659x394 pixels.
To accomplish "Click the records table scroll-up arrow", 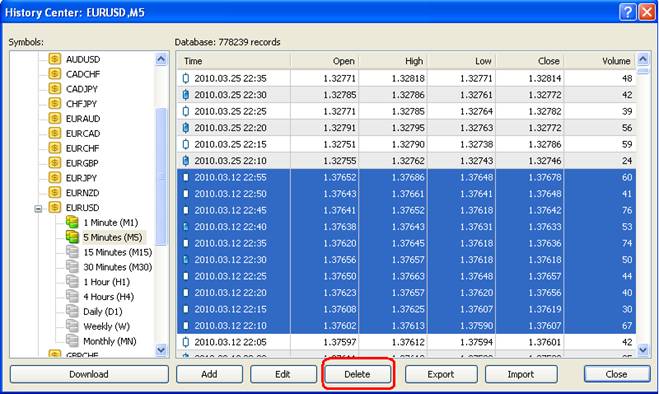I will coord(643,59).
